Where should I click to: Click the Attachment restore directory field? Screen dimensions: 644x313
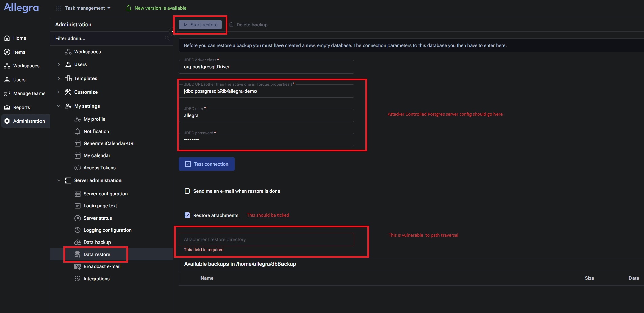(x=266, y=239)
